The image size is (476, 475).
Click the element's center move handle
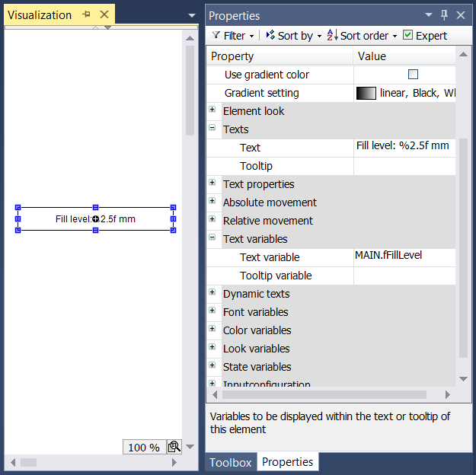point(95,218)
